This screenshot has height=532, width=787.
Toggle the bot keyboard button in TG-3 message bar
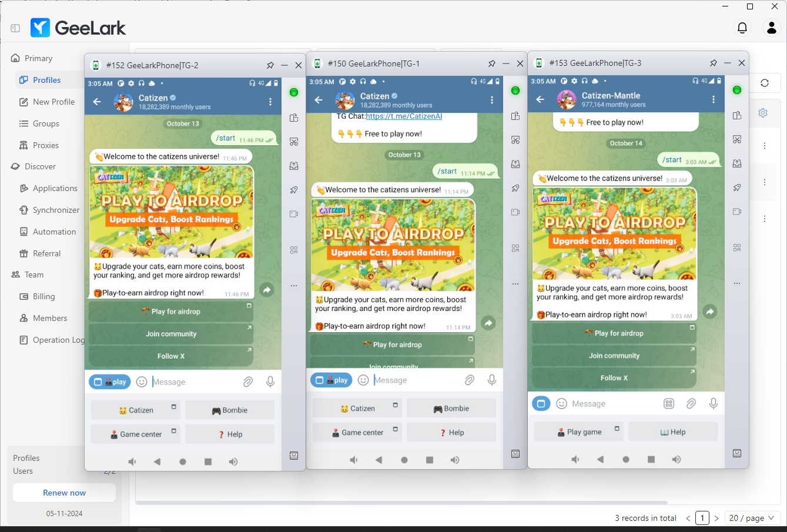541,404
